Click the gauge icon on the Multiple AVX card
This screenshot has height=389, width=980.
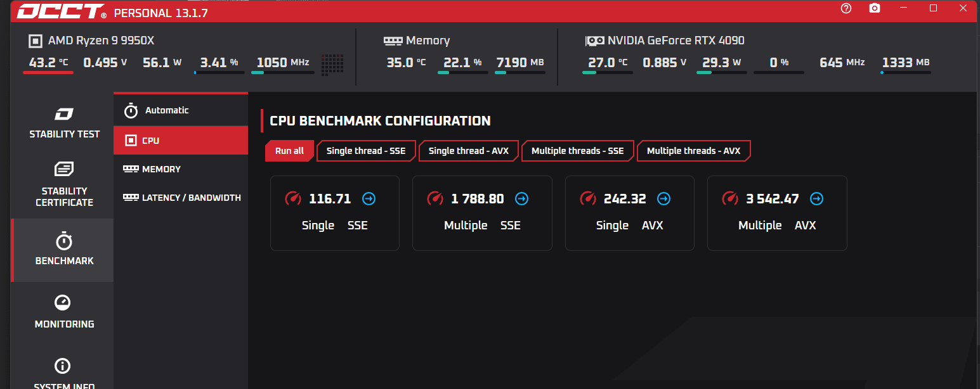pos(730,199)
